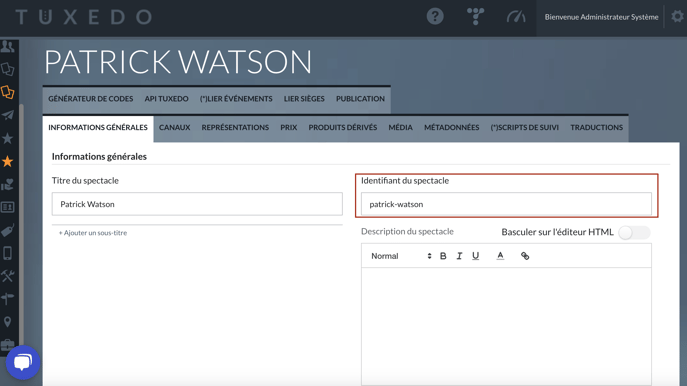Screen dimensions: 687x386
Task: Click the ID card icon in sidebar
Action: (7, 207)
